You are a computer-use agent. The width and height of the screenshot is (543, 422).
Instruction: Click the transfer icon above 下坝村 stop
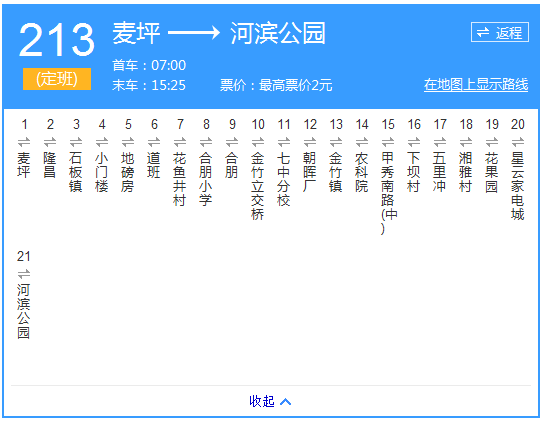pyautogui.click(x=414, y=142)
